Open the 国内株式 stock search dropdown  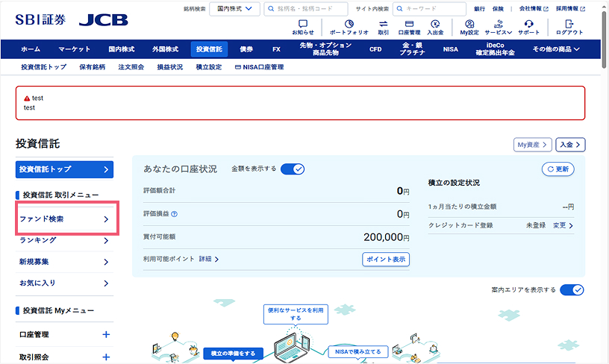point(234,9)
